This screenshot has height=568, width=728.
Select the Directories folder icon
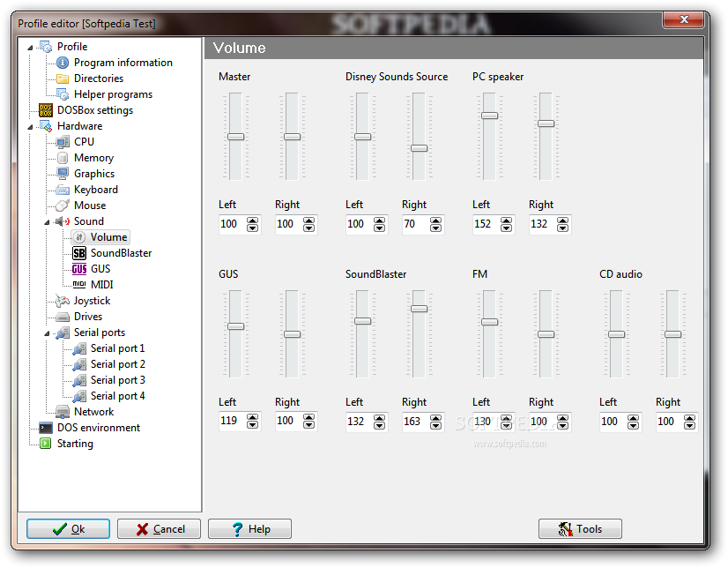[x=63, y=78]
